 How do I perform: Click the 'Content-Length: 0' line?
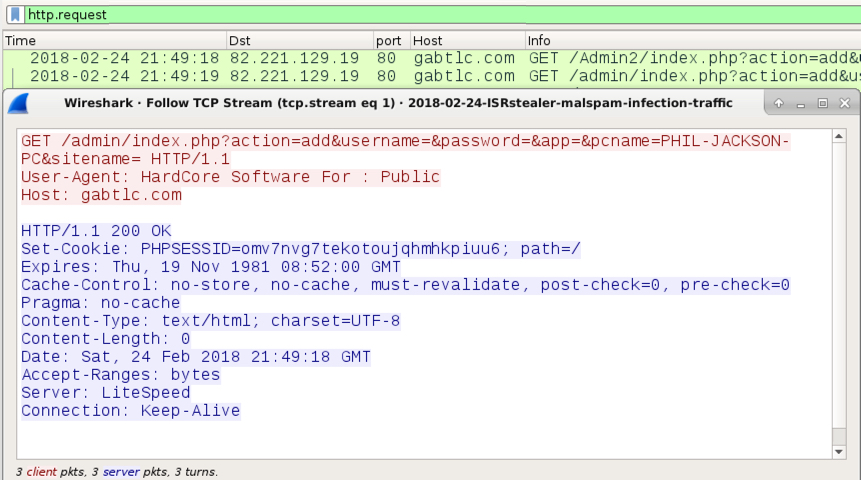[x=105, y=339]
